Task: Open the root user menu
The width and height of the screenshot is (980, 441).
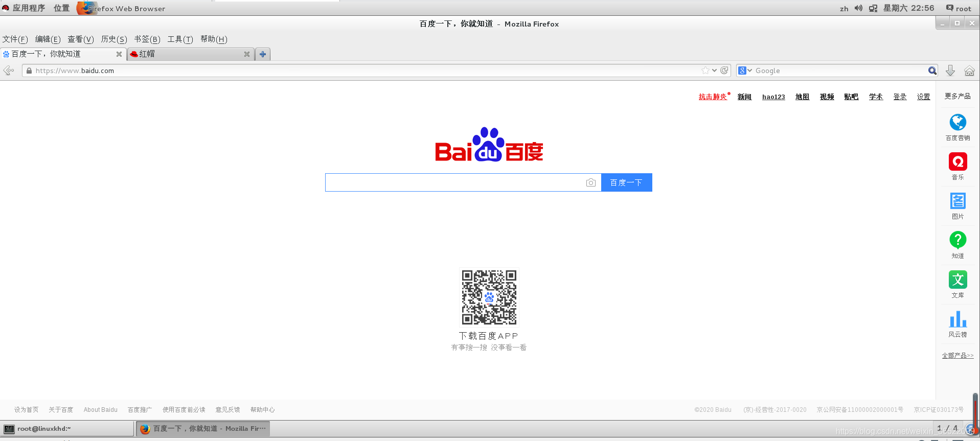Action: coord(959,8)
